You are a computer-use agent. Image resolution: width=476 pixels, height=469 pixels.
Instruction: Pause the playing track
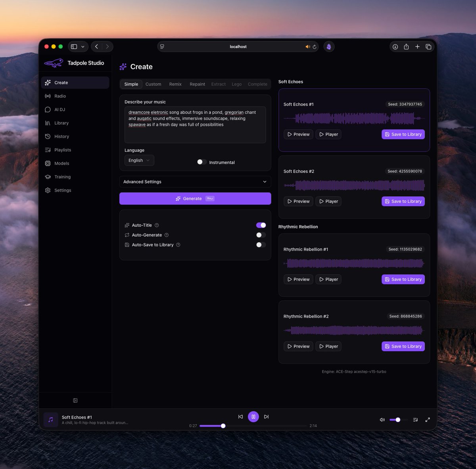(x=253, y=417)
